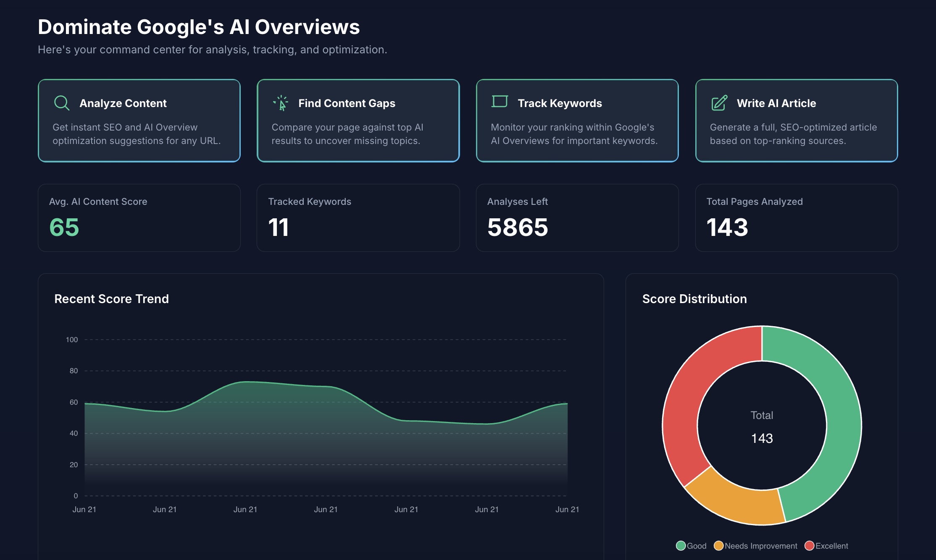Open the Find Content Gaps card
This screenshot has height=560, width=936.
(358, 120)
